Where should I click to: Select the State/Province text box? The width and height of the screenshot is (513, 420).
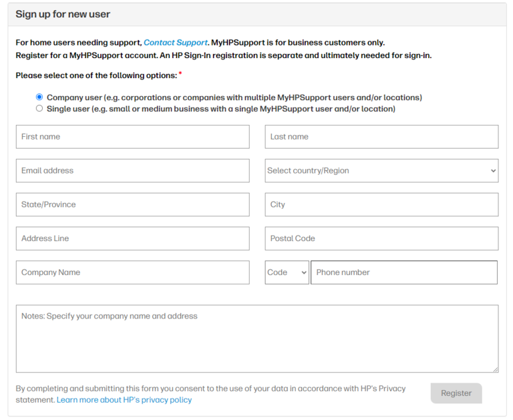[132, 205]
